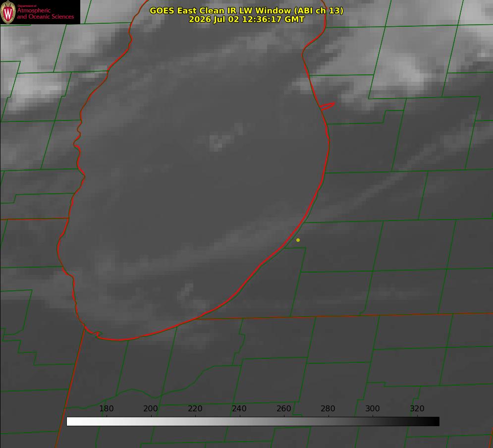Click the yellow location marker dot

tap(298, 240)
